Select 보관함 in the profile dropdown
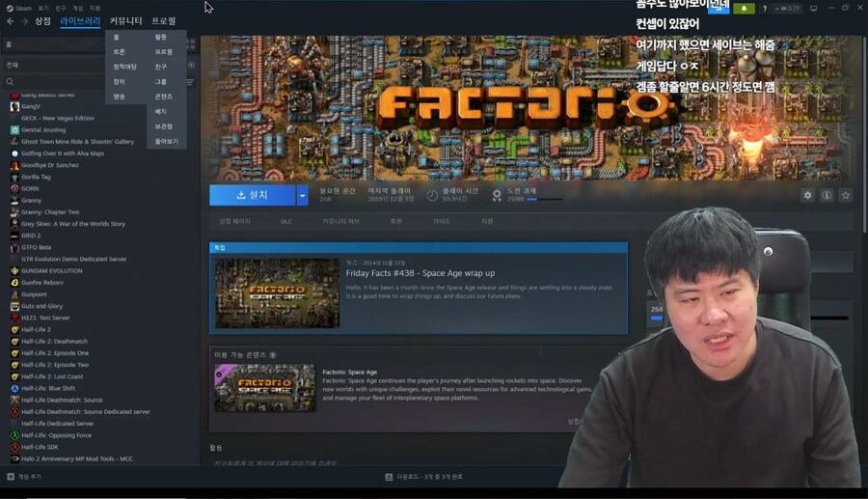This screenshot has width=868, height=499. [x=163, y=126]
